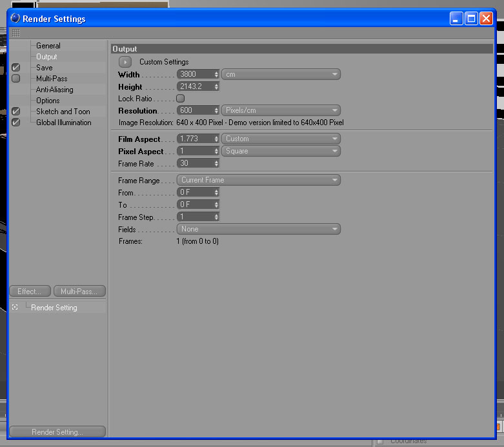This screenshot has width=504, height=447.
Task: Click the Height value field 2143.2
Action: (195, 86)
